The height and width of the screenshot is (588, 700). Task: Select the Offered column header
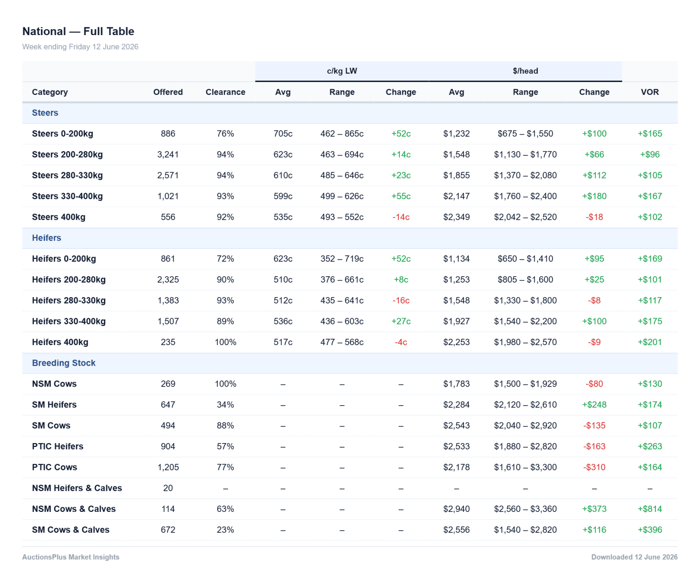tap(168, 92)
